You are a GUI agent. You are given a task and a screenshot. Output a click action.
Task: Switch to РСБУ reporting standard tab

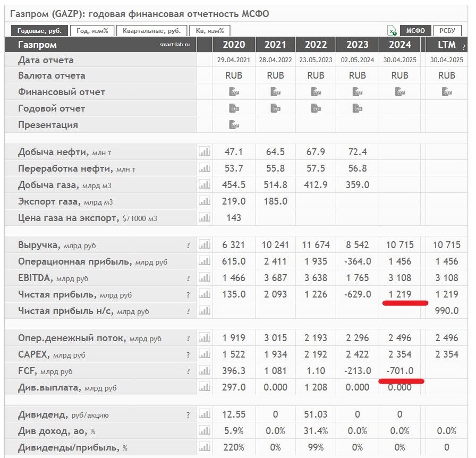[x=447, y=31]
